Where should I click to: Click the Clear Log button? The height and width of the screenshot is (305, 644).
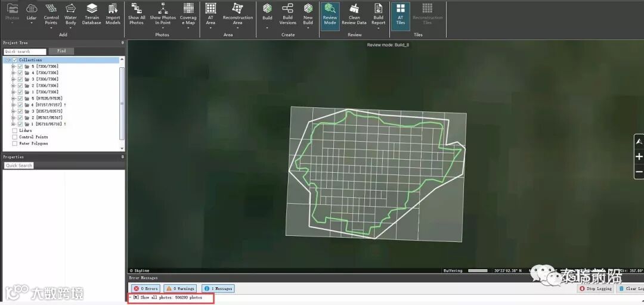pyautogui.click(x=630, y=288)
